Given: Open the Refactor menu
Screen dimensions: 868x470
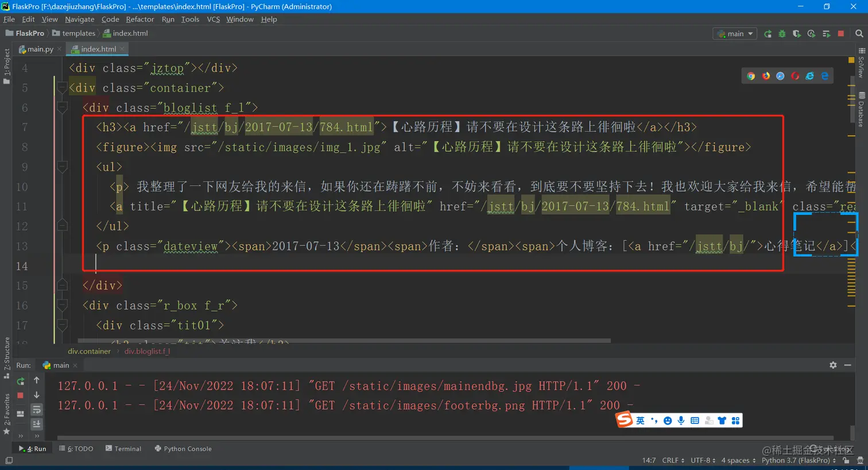Looking at the screenshot, I should click(139, 19).
